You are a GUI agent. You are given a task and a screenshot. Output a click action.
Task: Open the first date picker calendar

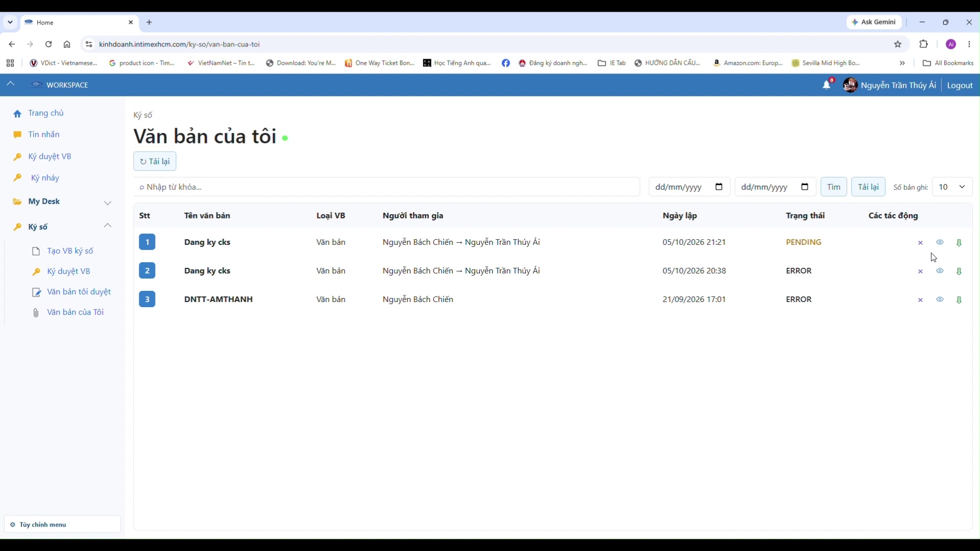point(719,187)
